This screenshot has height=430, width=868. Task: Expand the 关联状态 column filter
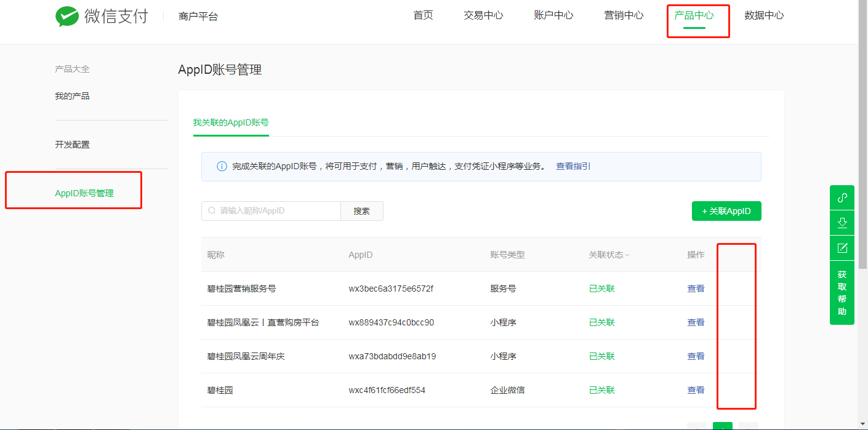pos(627,255)
